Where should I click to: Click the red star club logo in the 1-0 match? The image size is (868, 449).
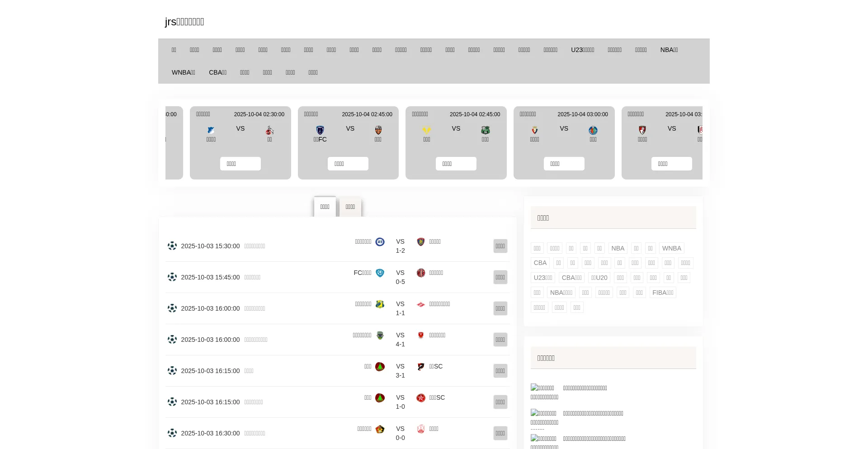coord(421,398)
